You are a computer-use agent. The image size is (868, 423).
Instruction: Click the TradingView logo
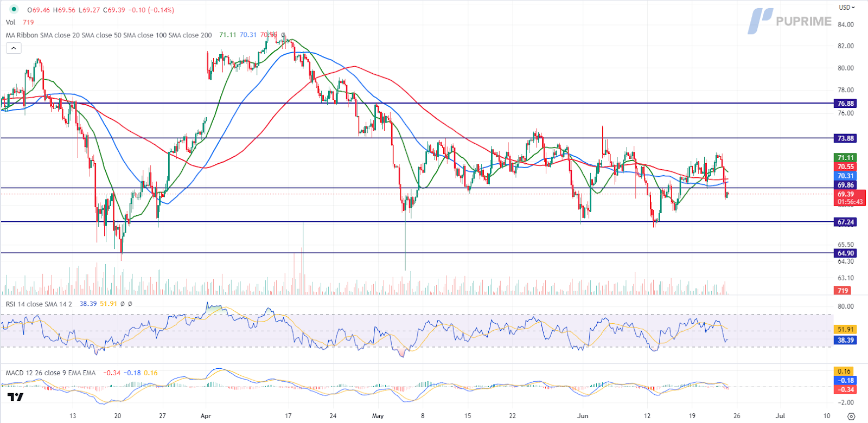click(16, 398)
